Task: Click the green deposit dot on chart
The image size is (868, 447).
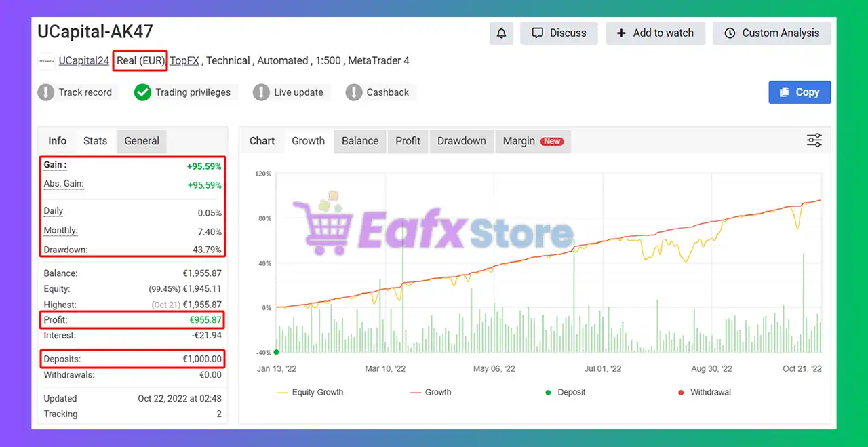Action: [276, 352]
